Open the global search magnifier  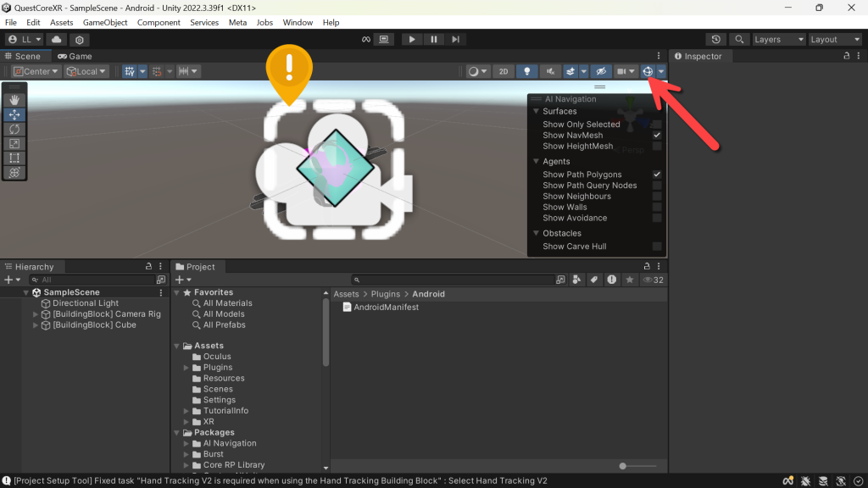coord(739,39)
